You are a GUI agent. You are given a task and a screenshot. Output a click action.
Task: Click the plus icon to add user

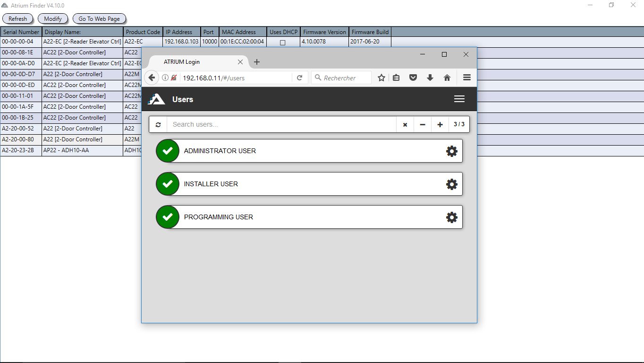pos(440,125)
